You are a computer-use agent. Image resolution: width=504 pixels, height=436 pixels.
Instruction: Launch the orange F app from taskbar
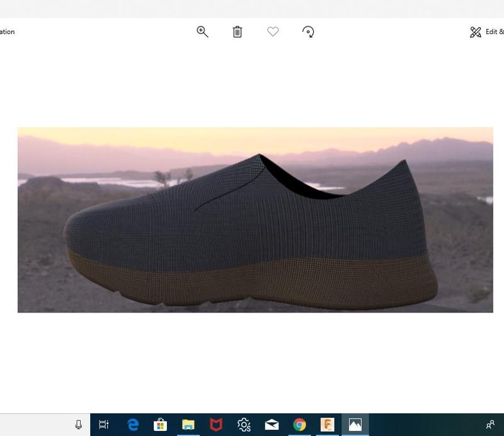[x=328, y=424]
